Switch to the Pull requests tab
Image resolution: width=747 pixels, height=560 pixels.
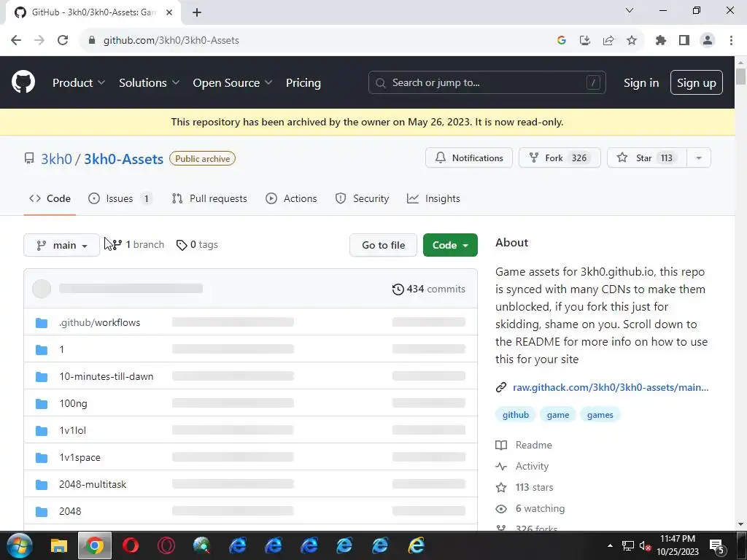209,198
